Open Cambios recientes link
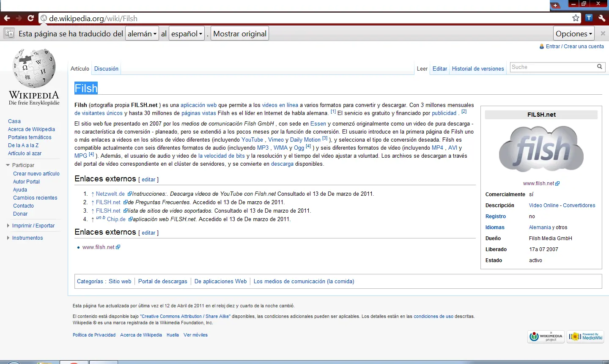Image resolution: width=609 pixels, height=364 pixels. [x=35, y=198]
